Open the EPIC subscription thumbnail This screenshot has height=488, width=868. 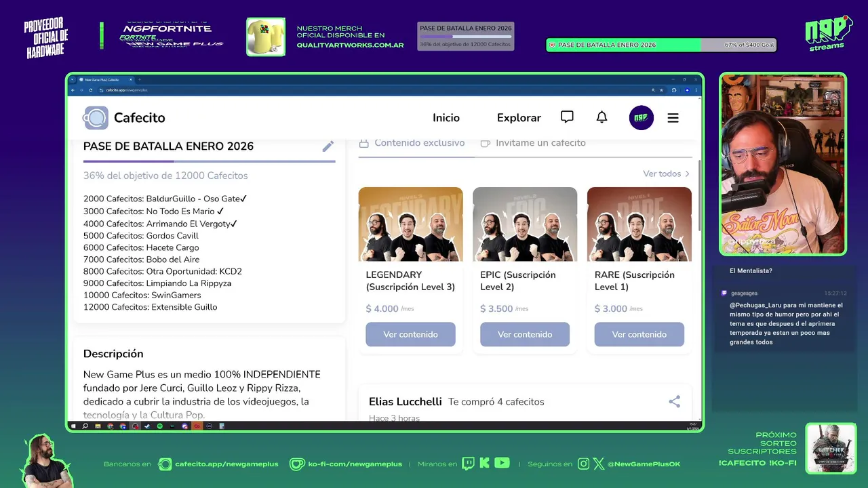click(x=525, y=224)
